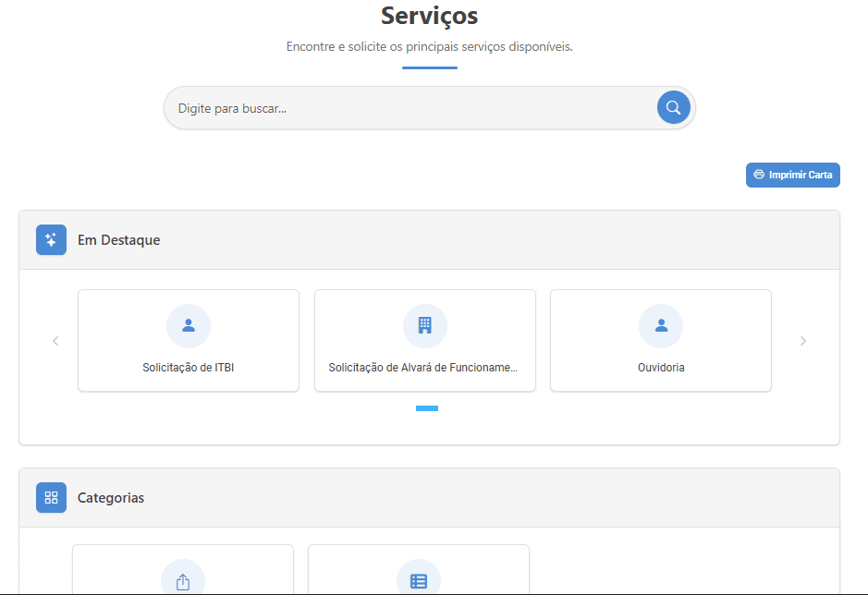The image size is (868, 595).
Task: Select the Em Destaque section header text
Action: 118,240
